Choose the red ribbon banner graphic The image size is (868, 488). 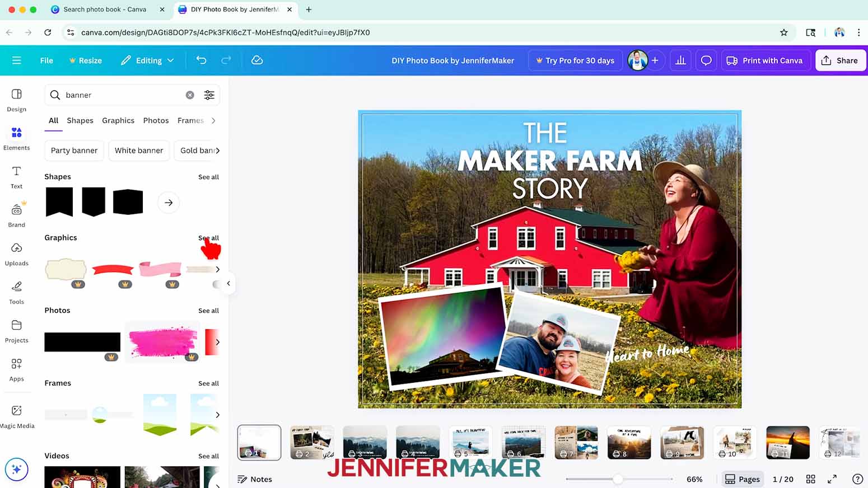[113, 270]
